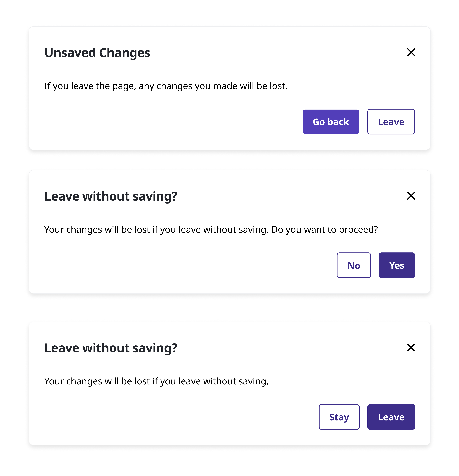The height and width of the screenshot is (476, 459).
Task: Click the Go back button
Action: tap(331, 122)
